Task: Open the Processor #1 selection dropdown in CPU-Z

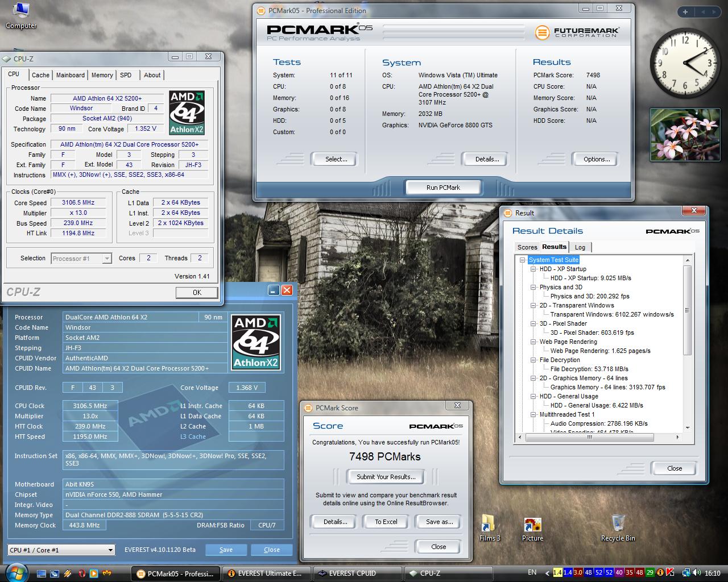Action: click(81, 258)
